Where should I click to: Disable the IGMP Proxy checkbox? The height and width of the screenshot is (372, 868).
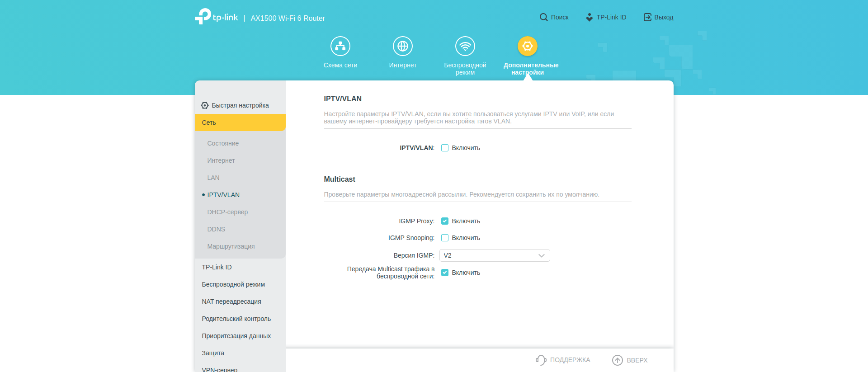[445, 221]
